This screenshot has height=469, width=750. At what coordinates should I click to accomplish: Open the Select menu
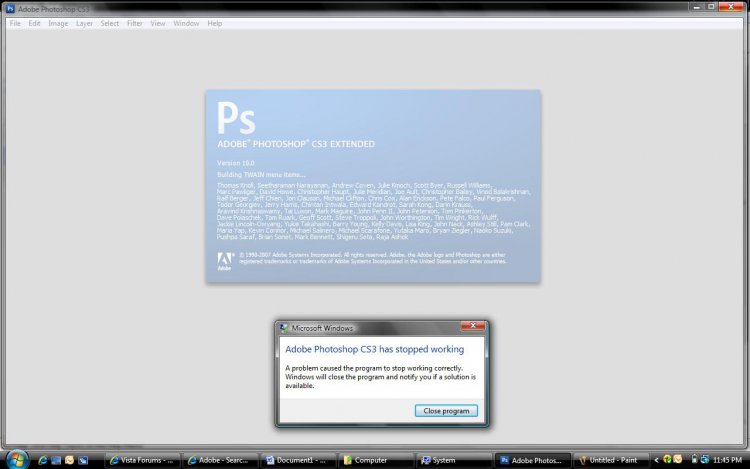[110, 23]
